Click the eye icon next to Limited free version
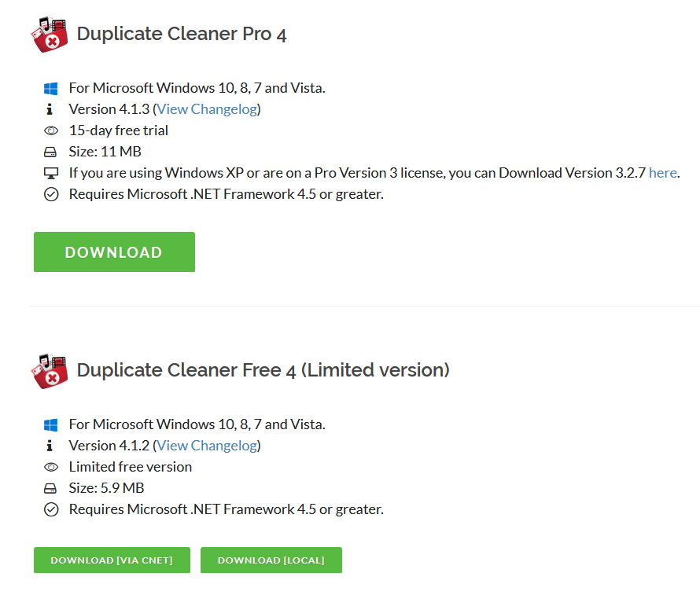Image resolution: width=700 pixels, height=595 pixels. pos(51,467)
